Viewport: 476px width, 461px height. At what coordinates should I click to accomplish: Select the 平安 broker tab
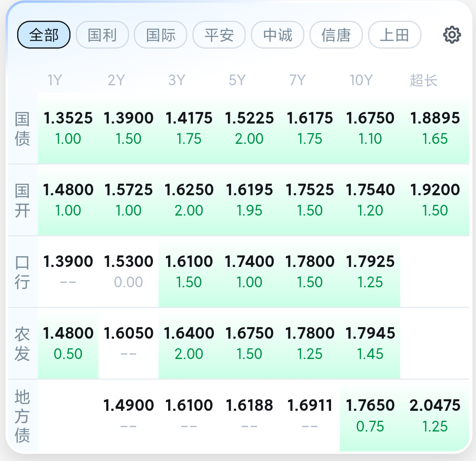point(219,35)
